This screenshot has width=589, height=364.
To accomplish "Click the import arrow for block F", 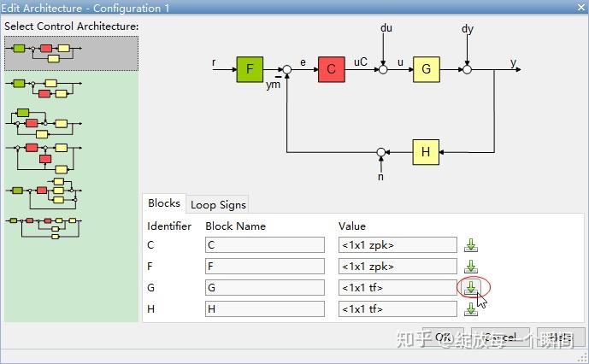I will tap(471, 267).
